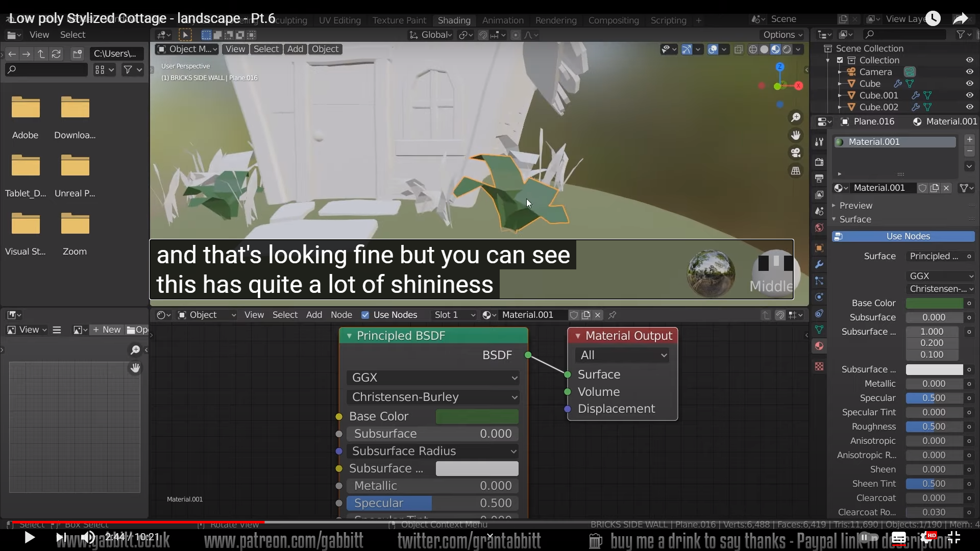980x551 pixels.
Task: Click the zoom magnifier icon in viewport
Action: (795, 118)
